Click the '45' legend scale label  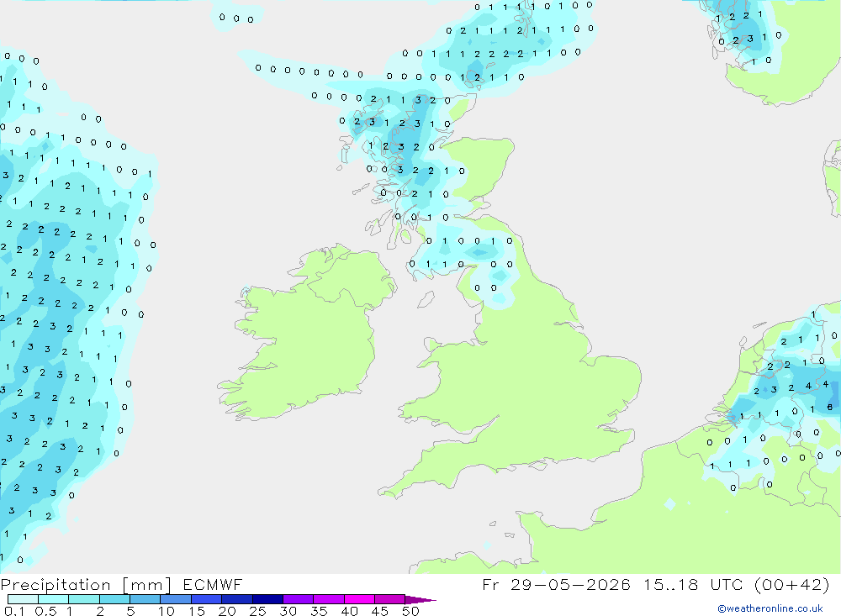(x=380, y=611)
